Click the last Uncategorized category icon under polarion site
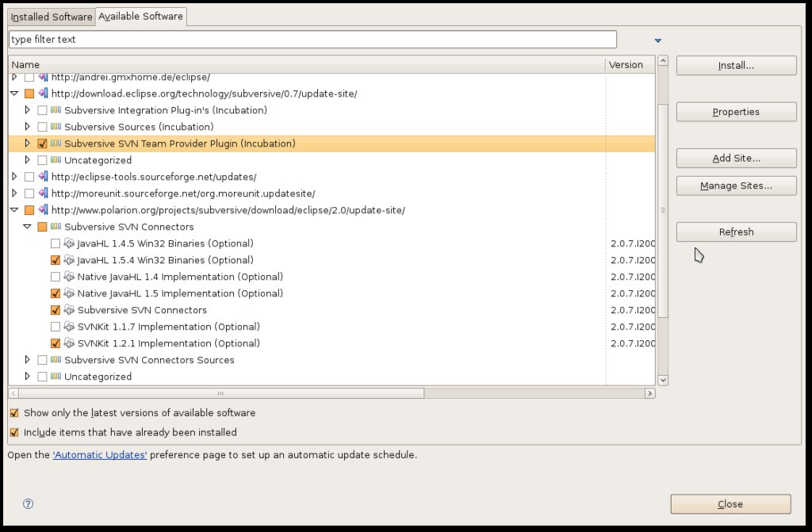 point(56,376)
